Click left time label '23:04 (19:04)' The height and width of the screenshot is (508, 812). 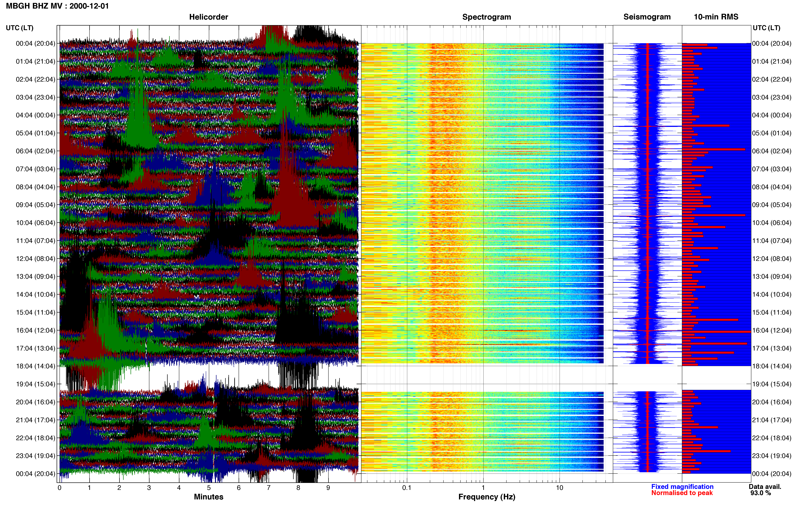pos(35,456)
